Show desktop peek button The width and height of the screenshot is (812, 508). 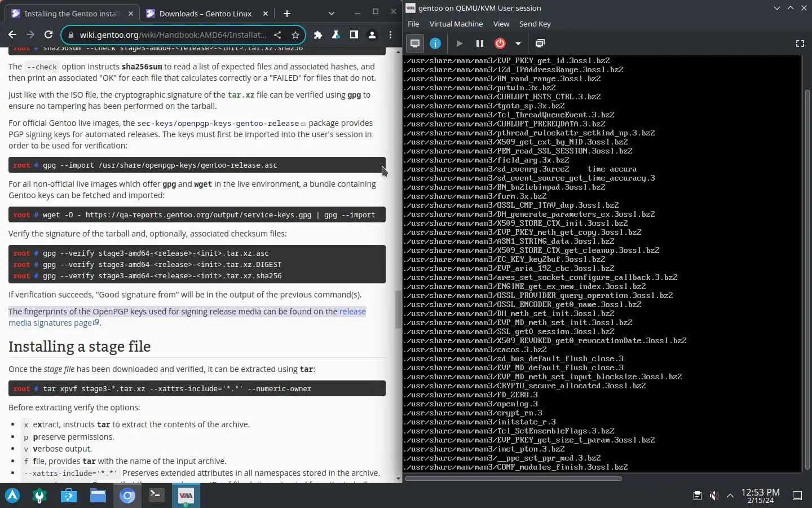click(x=797, y=496)
